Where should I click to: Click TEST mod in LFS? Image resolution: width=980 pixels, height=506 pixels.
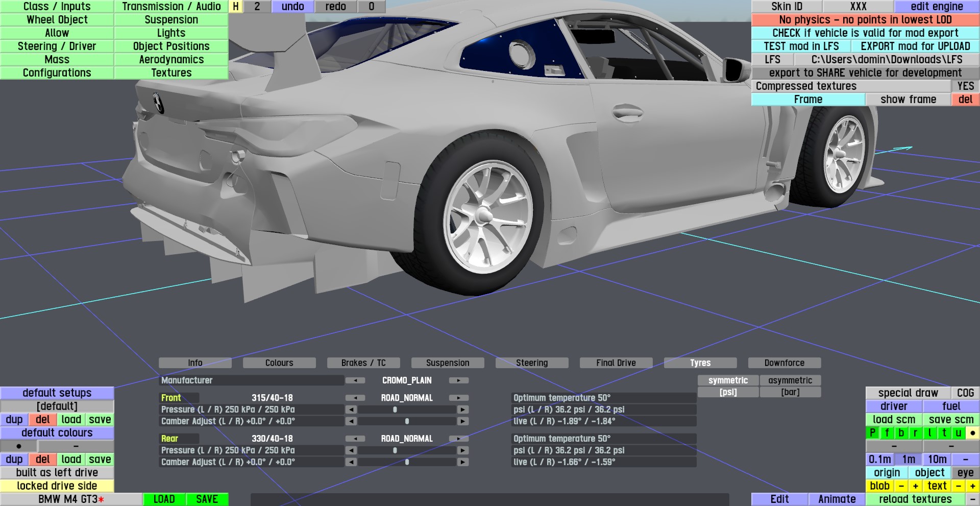[801, 46]
